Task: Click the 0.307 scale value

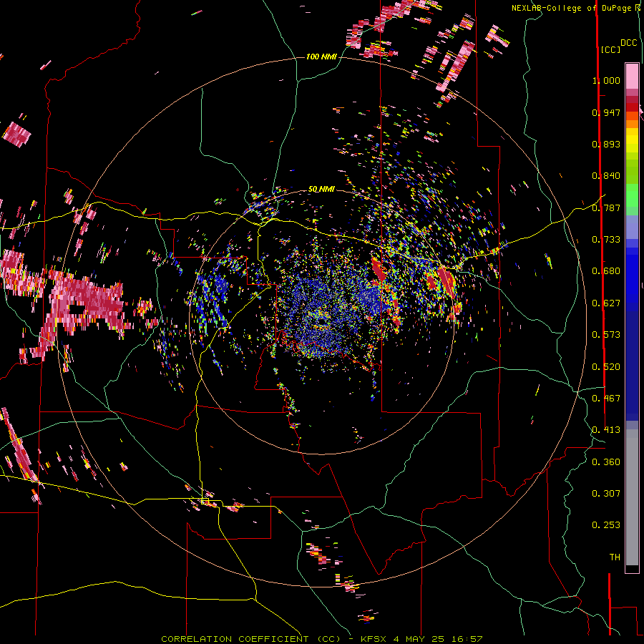Action: coord(606,494)
